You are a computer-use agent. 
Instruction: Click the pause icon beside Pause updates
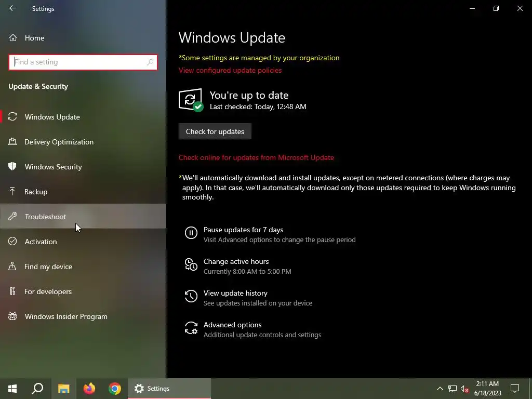191,233
